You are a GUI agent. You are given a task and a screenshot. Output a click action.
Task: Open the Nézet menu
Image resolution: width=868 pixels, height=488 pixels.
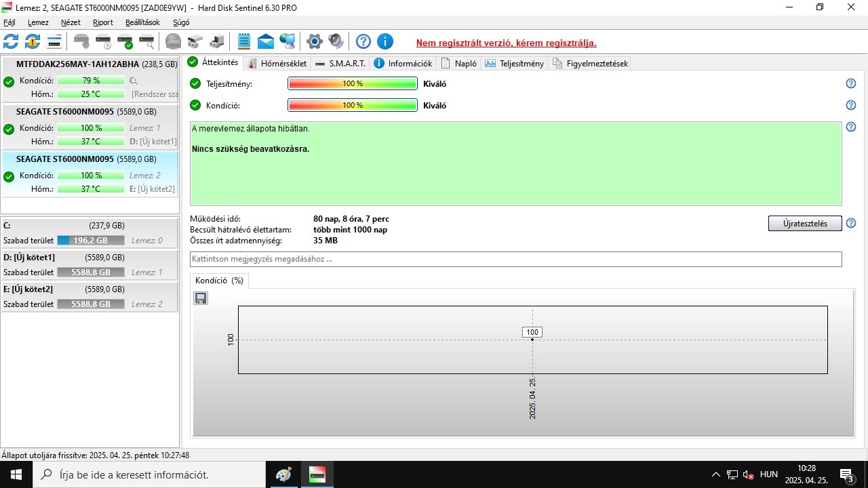pyautogui.click(x=71, y=22)
